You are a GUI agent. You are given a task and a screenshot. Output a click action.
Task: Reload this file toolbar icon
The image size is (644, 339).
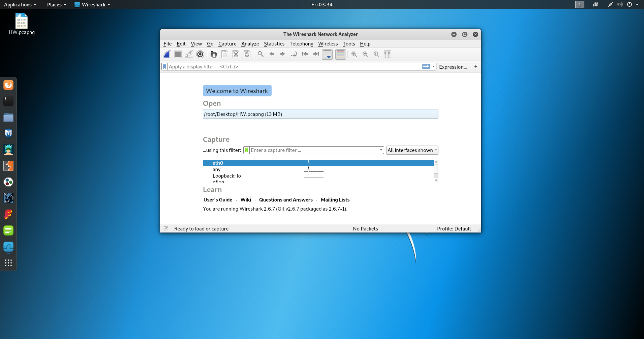pyautogui.click(x=247, y=54)
